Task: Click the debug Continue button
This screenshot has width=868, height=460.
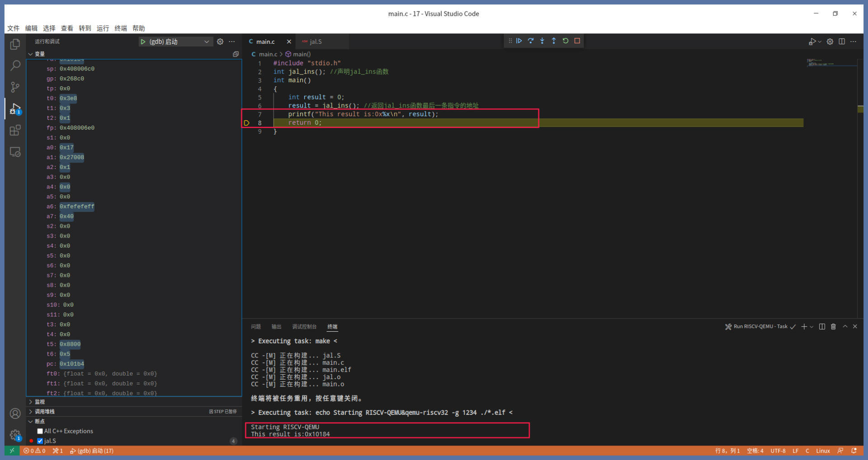Action: (x=519, y=41)
